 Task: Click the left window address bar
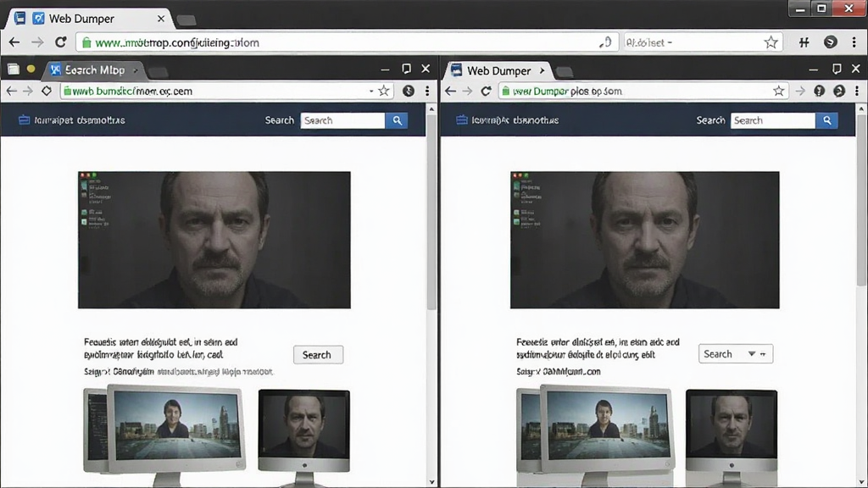tap(227, 91)
